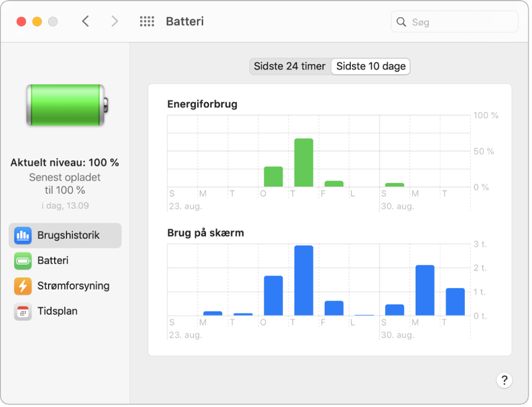
Task: Click the second-tallest blue bar on Monday
Action: coord(425,290)
